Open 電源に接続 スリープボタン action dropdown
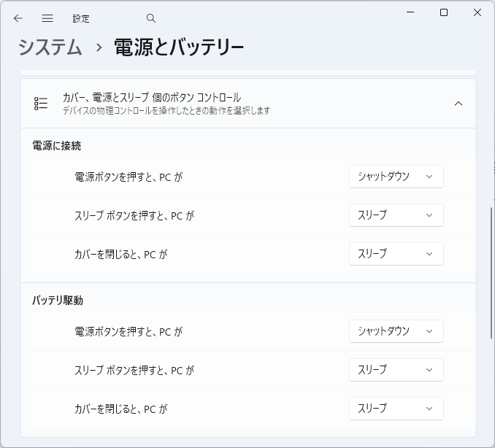495x448 pixels. (x=396, y=215)
